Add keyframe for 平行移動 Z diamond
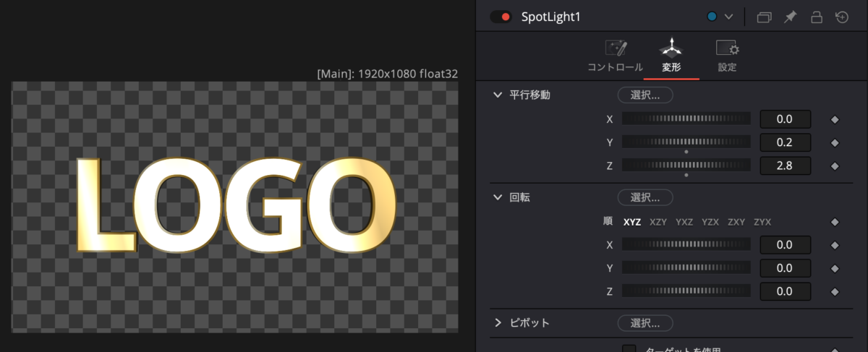The height and width of the screenshot is (352, 868). coord(834,166)
